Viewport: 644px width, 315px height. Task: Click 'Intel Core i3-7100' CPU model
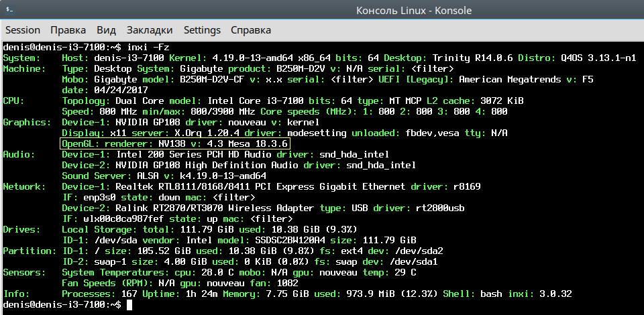[x=256, y=101]
